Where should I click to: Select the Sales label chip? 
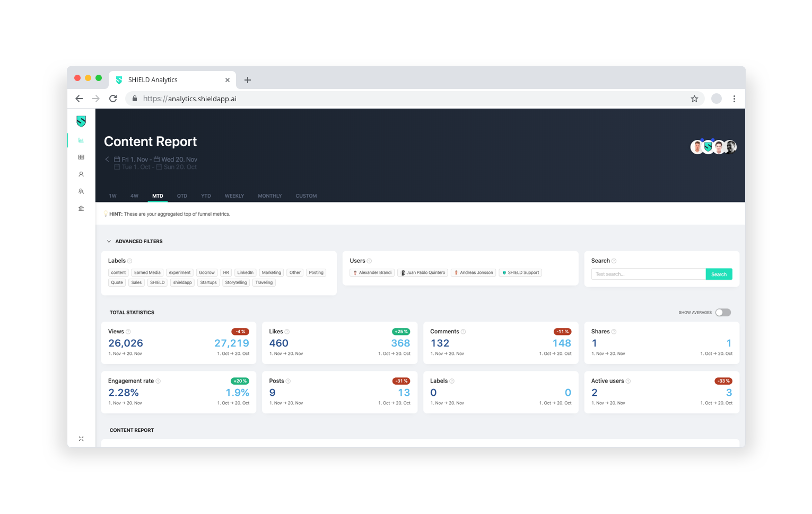coord(136,283)
